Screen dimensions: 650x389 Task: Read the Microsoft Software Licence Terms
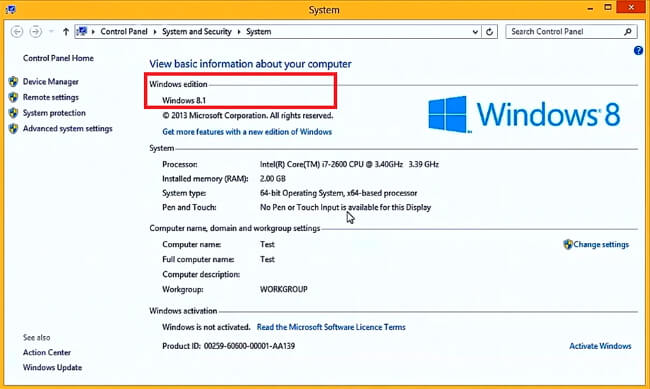331,327
